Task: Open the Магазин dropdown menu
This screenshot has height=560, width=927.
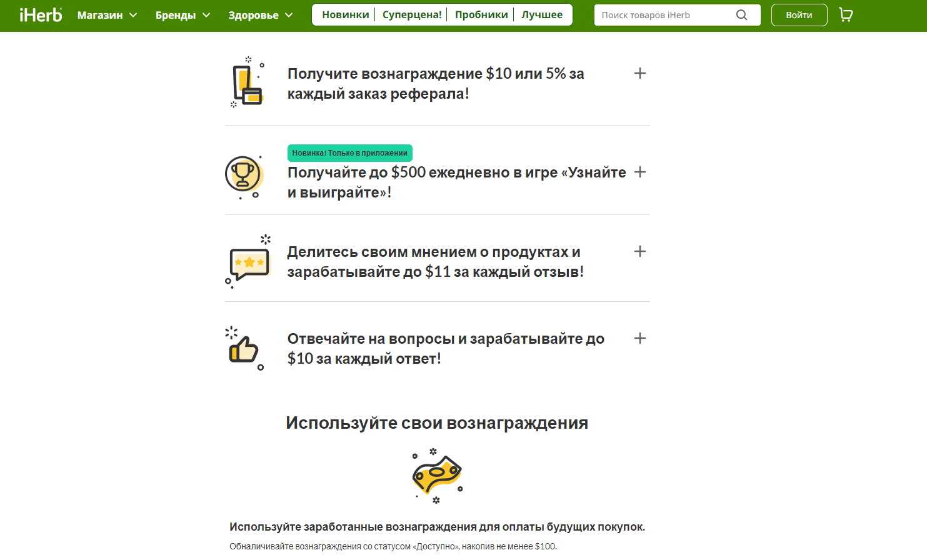Action: click(107, 15)
